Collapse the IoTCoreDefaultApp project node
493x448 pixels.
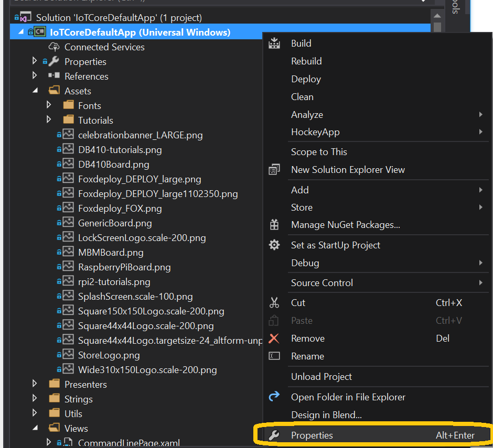tap(21, 32)
